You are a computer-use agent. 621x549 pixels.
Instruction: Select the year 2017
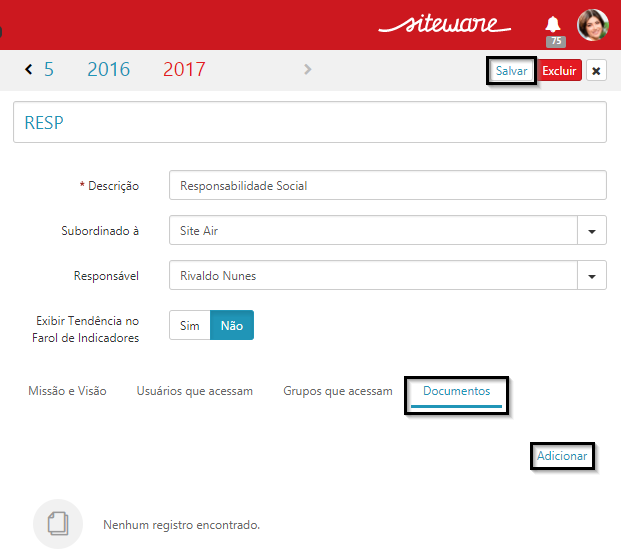184,69
